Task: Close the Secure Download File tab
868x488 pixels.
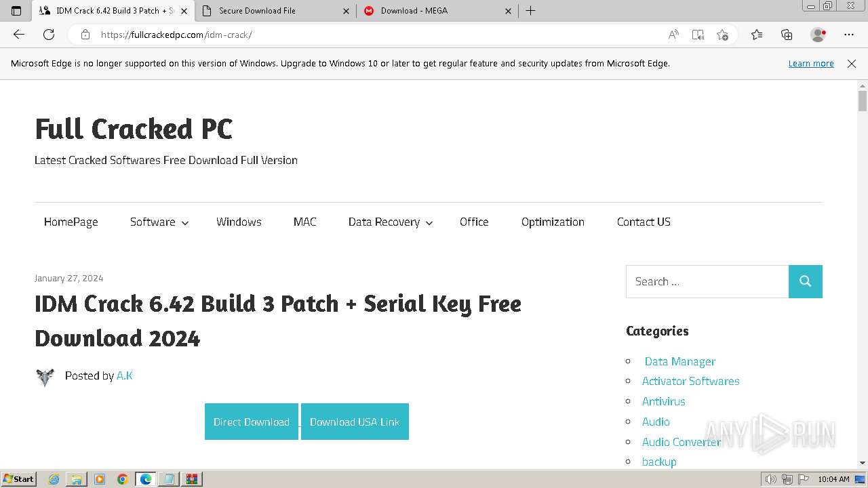Action: pos(346,11)
